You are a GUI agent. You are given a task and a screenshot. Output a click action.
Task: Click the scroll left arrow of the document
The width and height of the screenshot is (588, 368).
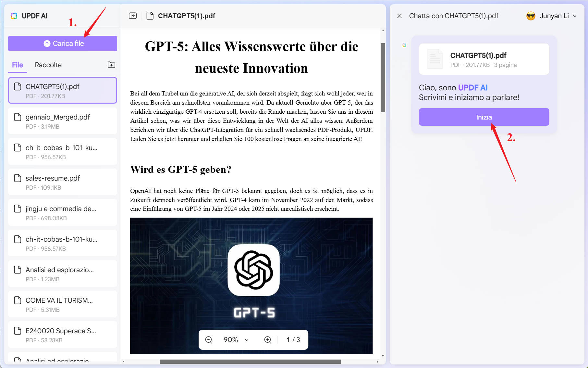pyautogui.click(x=124, y=362)
